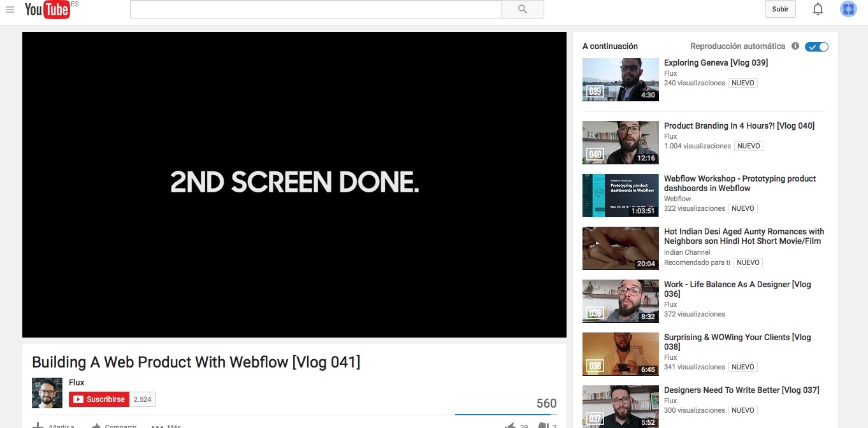Click the 1:03:51 duration on Webflow Workshop thumbnail
868x428 pixels.
(643, 211)
